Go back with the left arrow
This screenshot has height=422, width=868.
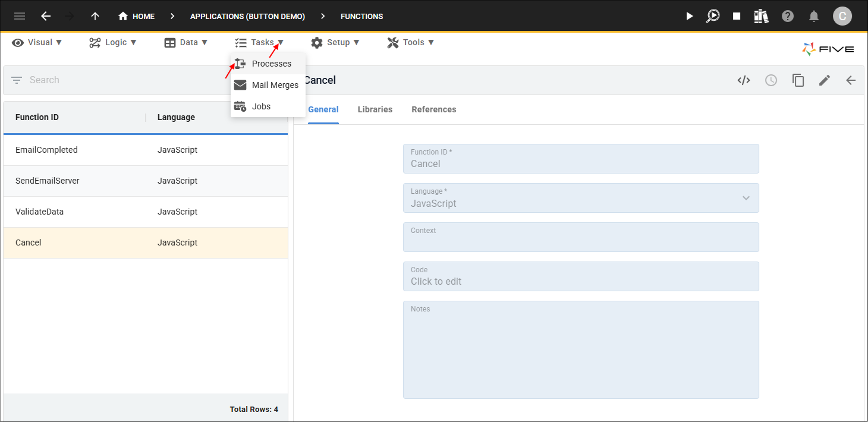tap(46, 16)
